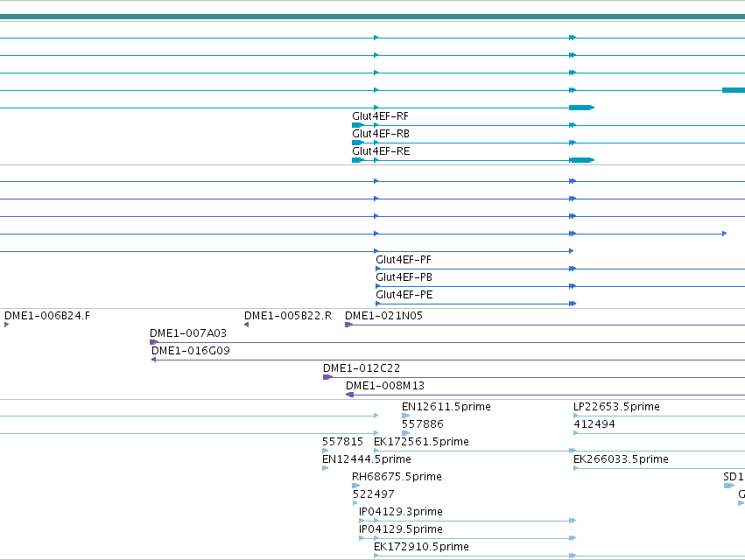This screenshot has width=745, height=560.
Task: Select the EN12444.5prime EST label
Action: pos(367,459)
